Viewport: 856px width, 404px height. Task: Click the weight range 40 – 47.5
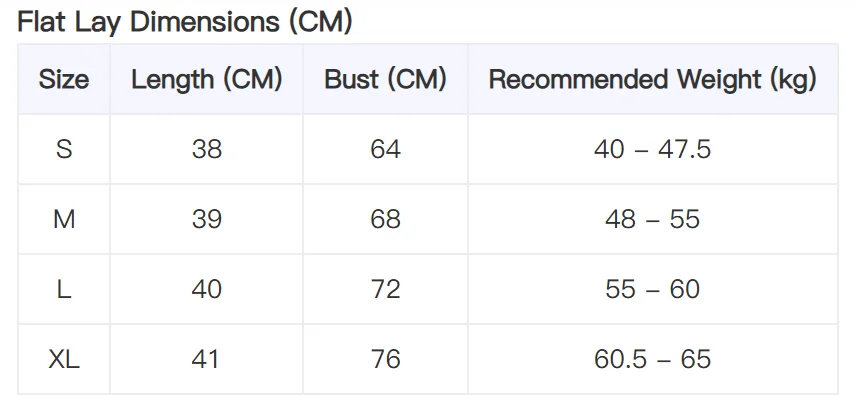click(652, 149)
